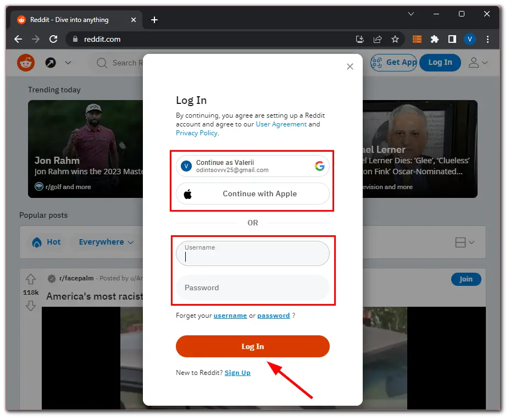
Task: Expand the Everywhere community filter dropdown
Action: pyautogui.click(x=104, y=242)
